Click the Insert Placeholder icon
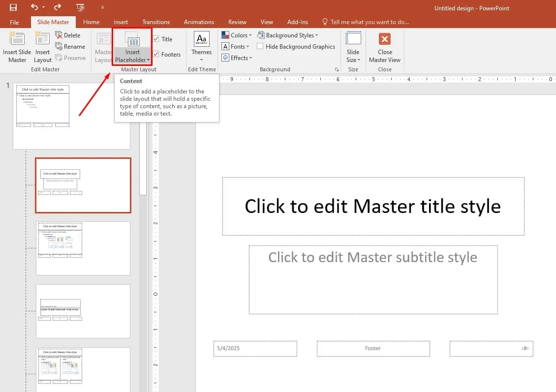This screenshot has width=556, height=392. tap(132, 40)
